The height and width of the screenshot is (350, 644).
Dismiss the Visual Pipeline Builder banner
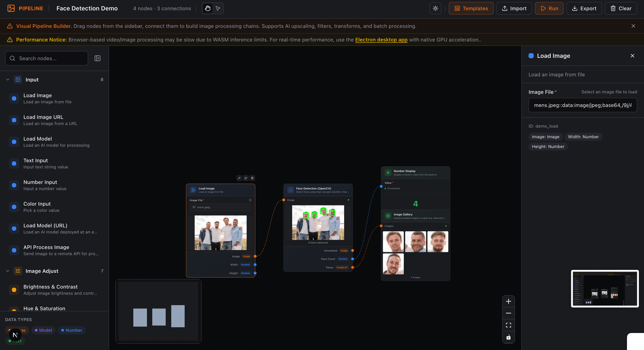pos(633,26)
